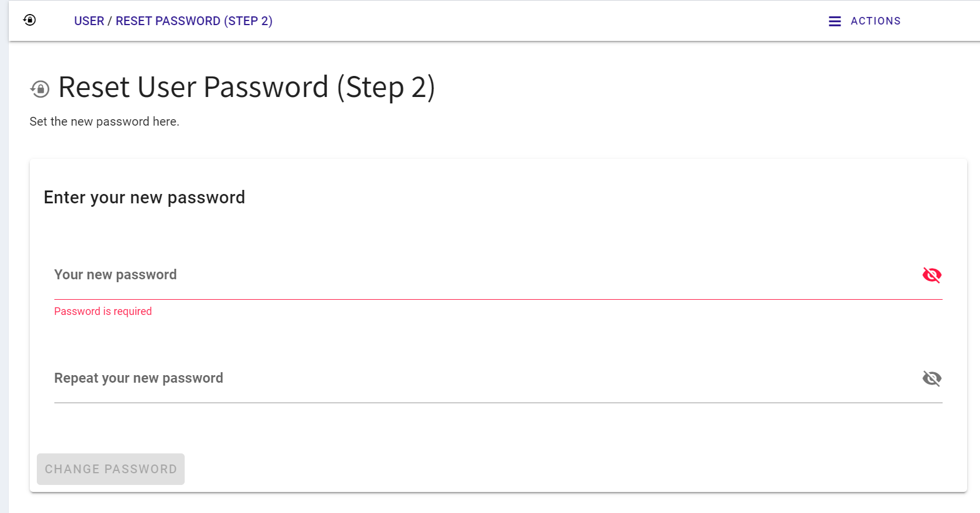Click the gray sidebar strip at left edge

(x=4, y=263)
